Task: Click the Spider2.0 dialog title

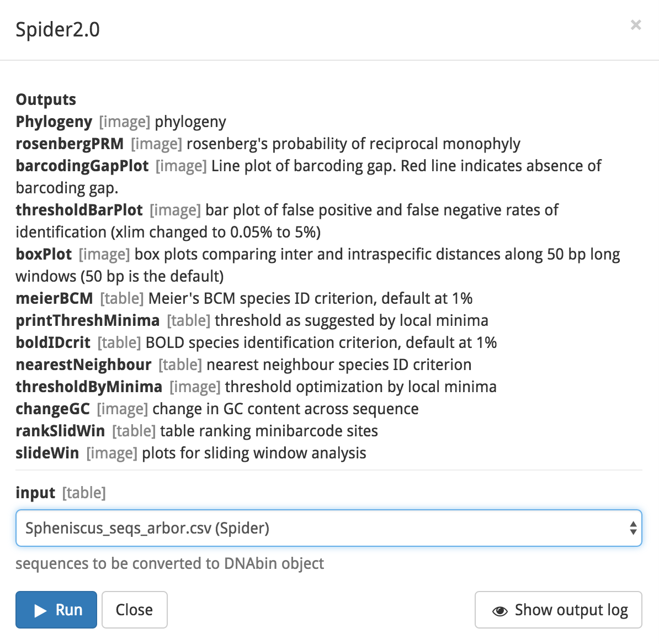Action: click(57, 29)
